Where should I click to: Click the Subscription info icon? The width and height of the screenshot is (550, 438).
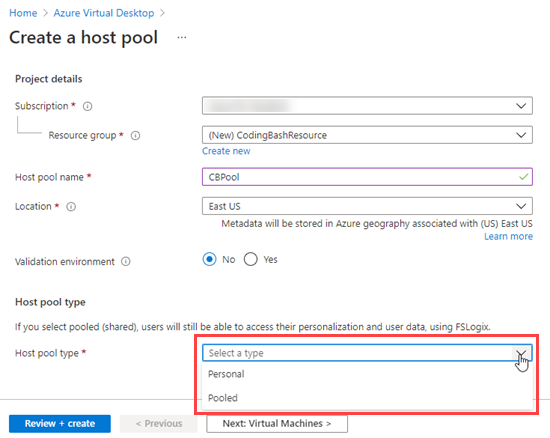87,106
